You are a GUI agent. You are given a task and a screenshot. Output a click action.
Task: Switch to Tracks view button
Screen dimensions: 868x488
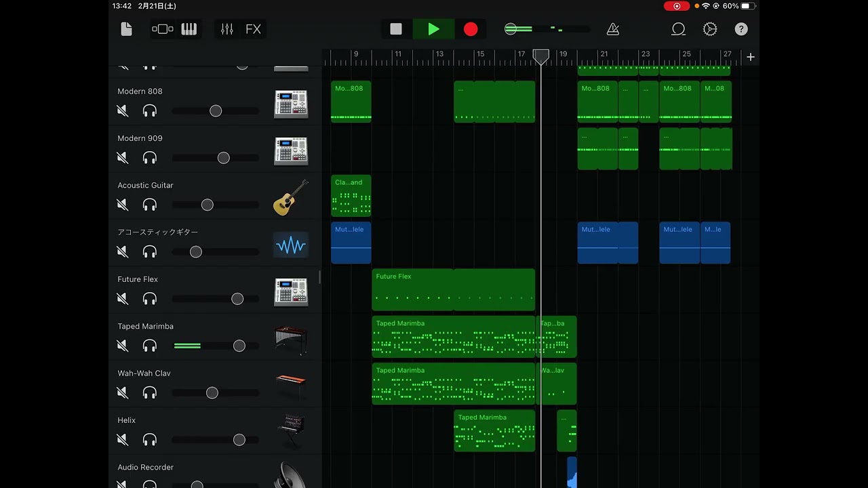163,29
